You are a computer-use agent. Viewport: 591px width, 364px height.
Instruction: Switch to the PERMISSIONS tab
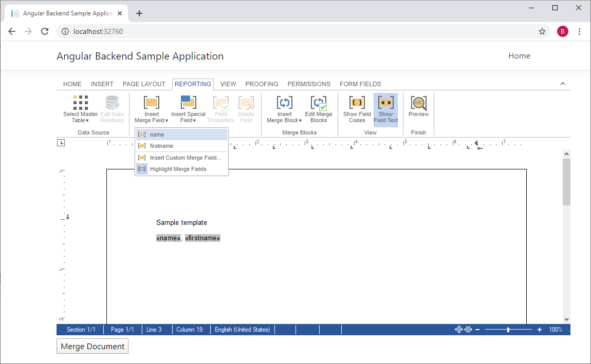click(x=309, y=84)
